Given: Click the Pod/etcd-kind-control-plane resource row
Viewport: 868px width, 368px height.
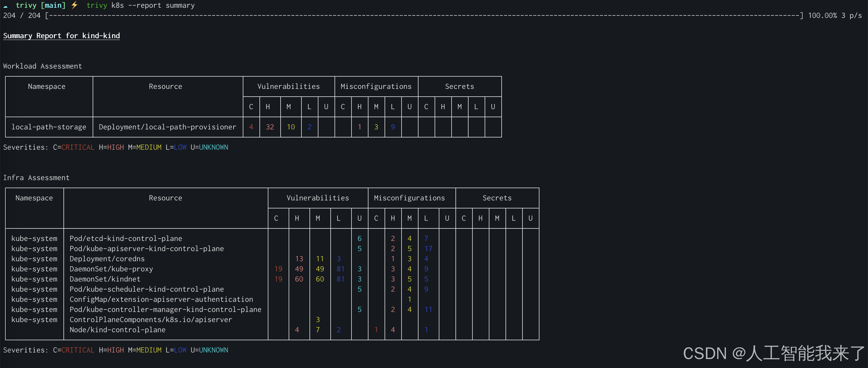Looking at the screenshot, I should point(125,239).
